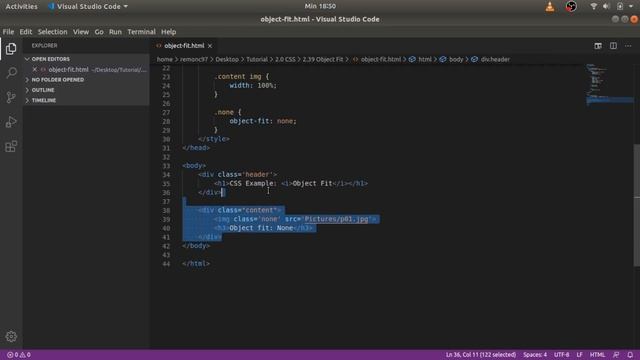Screen dimensions: 640x360
Task: Click the Ln 36, Col 11 status entry
Action: (x=480, y=355)
